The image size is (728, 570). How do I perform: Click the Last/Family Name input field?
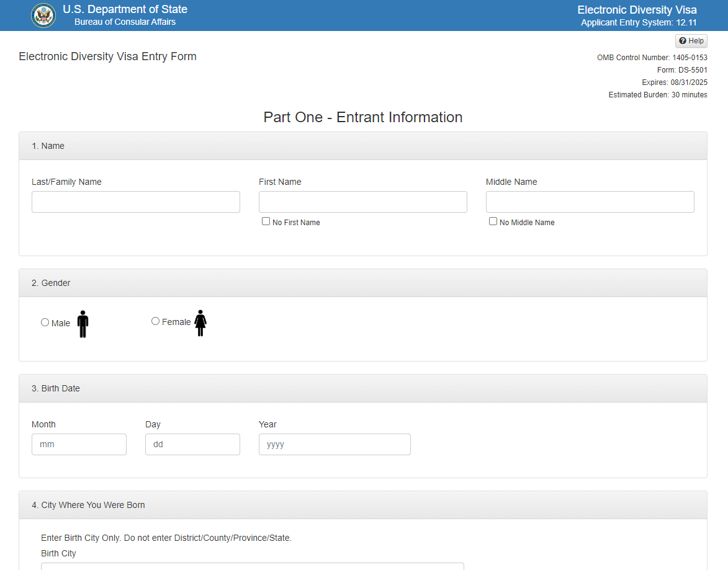point(135,202)
